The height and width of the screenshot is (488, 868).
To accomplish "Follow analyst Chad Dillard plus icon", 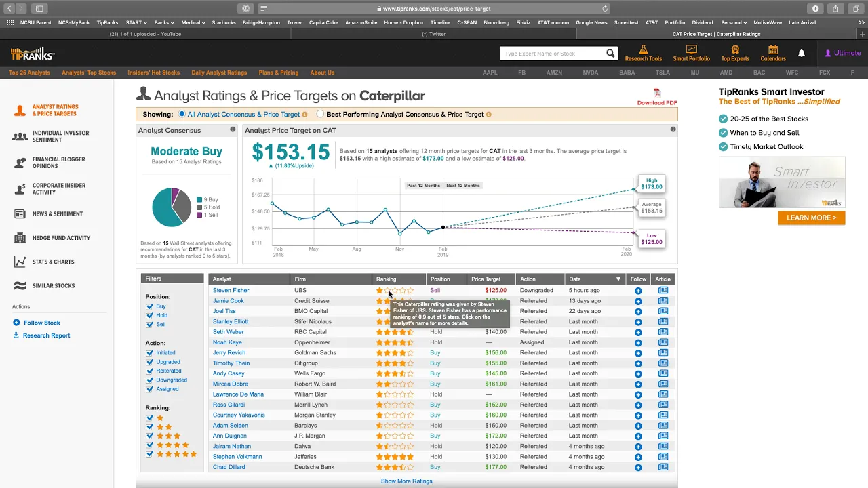I will tap(638, 467).
